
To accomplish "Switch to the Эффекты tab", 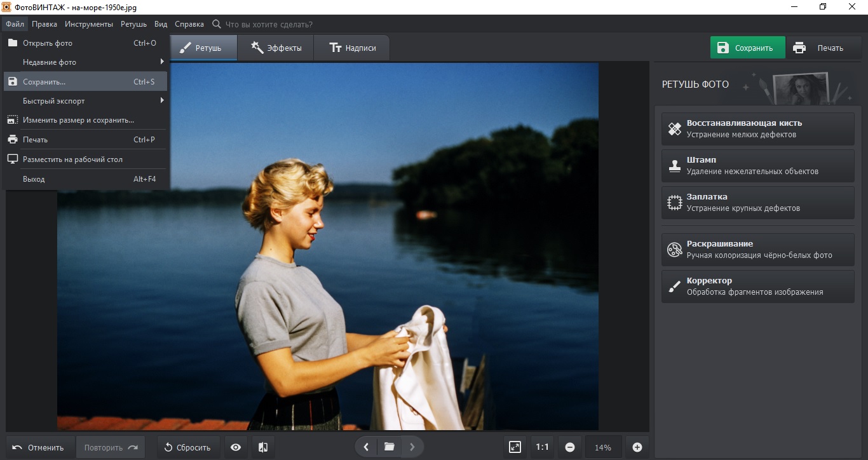I will [276, 48].
